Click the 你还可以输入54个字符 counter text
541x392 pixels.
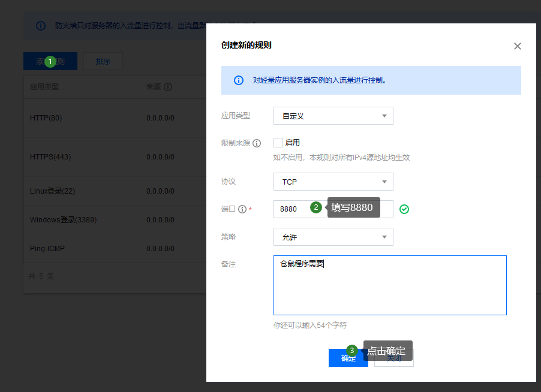(x=310, y=325)
